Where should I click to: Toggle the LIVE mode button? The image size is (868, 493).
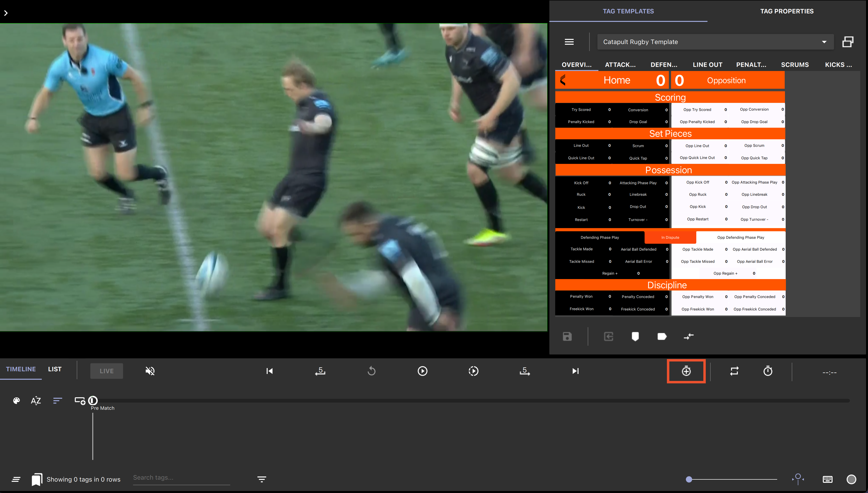(x=107, y=371)
